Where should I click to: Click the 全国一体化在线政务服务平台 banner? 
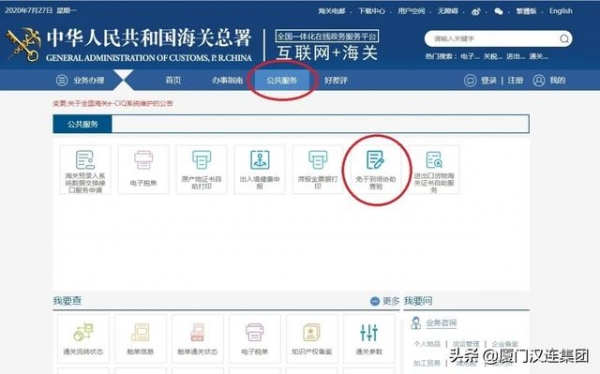coord(327,36)
